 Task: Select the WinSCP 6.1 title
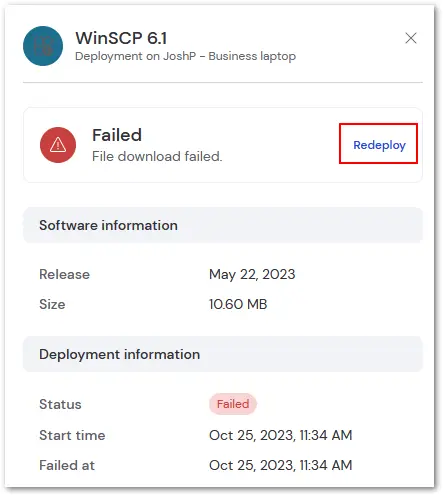click(121, 38)
